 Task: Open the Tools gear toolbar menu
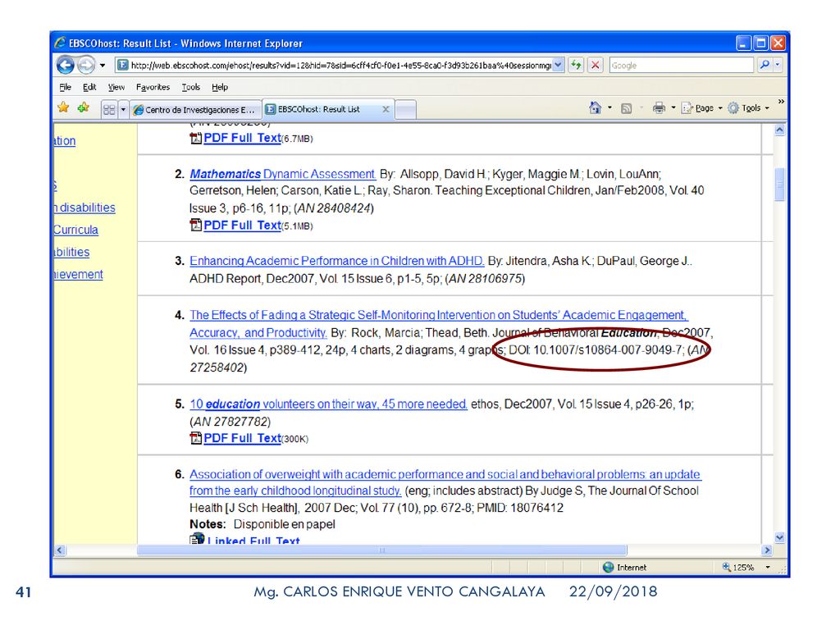coord(748,108)
